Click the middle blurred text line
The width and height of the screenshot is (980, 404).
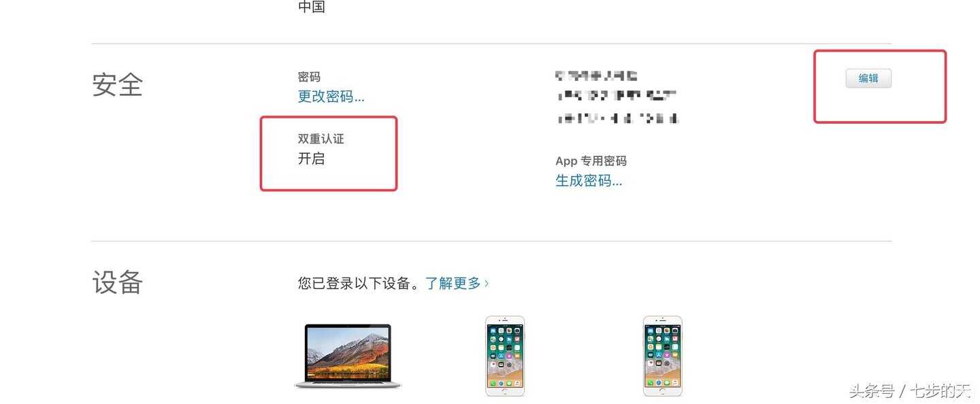617,95
